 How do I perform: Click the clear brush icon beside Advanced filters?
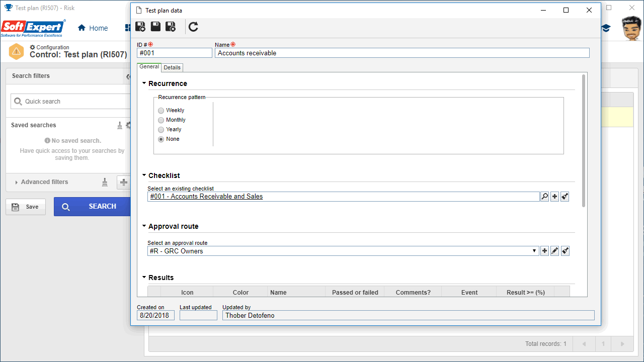pyautogui.click(x=105, y=182)
